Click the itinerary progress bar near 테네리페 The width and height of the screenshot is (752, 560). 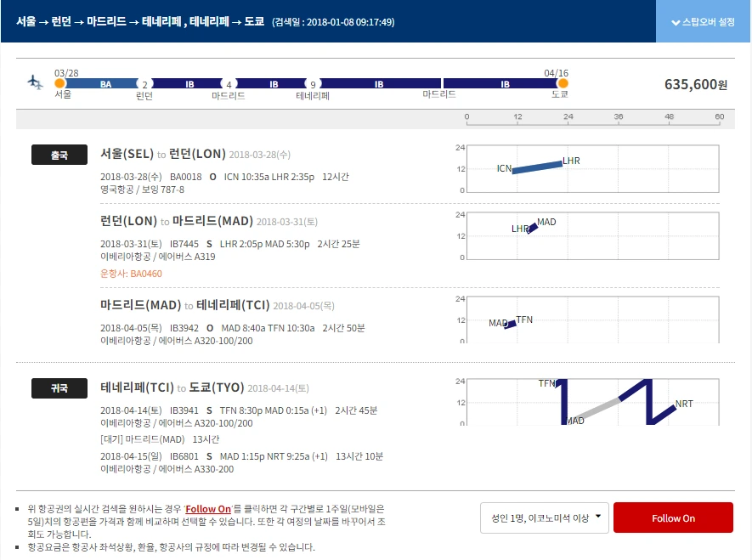314,84
